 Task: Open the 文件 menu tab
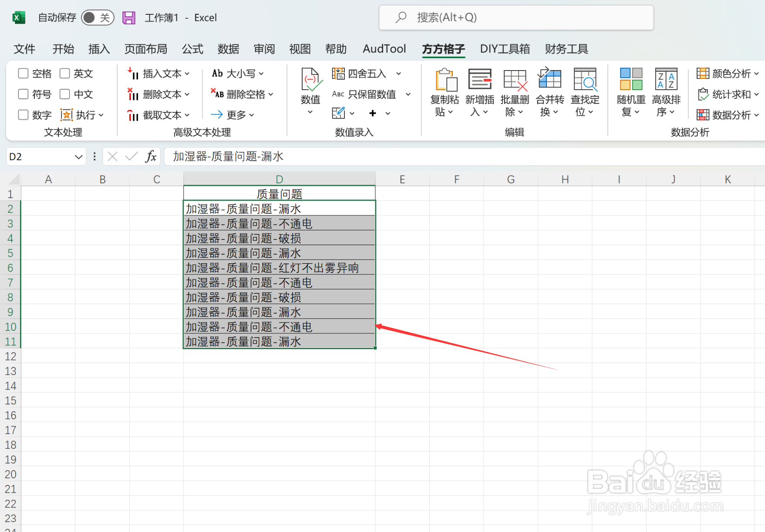[24, 49]
